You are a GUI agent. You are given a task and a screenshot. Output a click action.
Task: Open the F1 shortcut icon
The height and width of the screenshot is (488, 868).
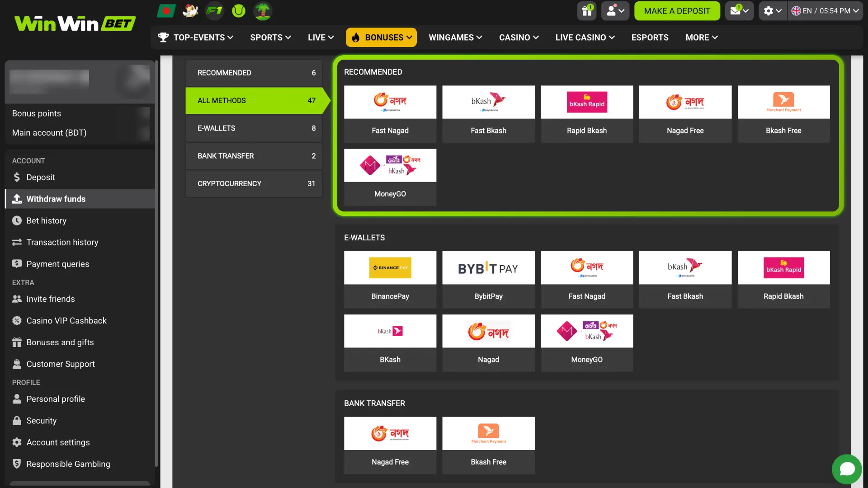pyautogui.click(x=214, y=10)
